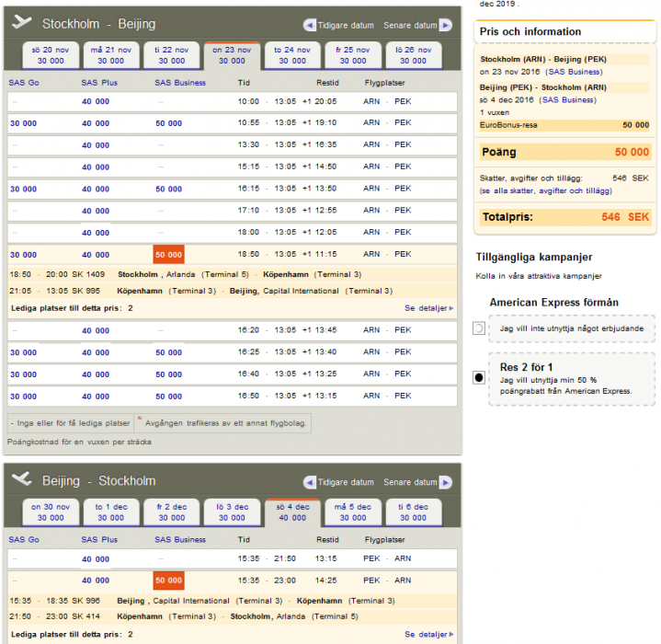
Task: Click highlighted orange 50 000 outbound fare
Action: coord(168,255)
